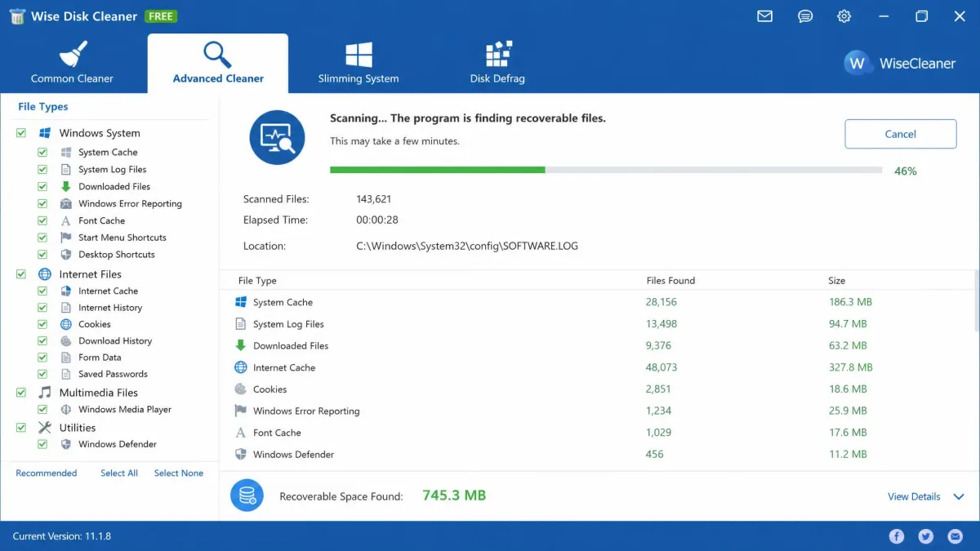The width and height of the screenshot is (980, 551).
Task: Uncheck the Saved Passwords checkbox
Action: [x=42, y=374]
